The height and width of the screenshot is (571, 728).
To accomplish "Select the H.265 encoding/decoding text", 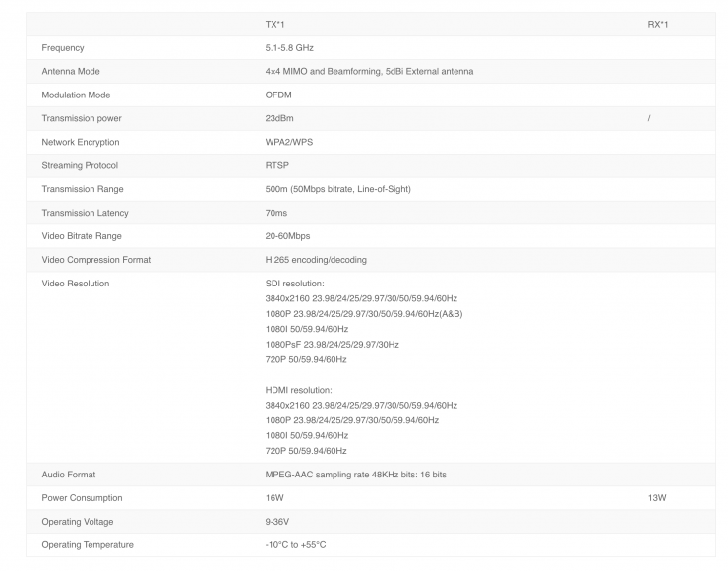I will (x=316, y=260).
